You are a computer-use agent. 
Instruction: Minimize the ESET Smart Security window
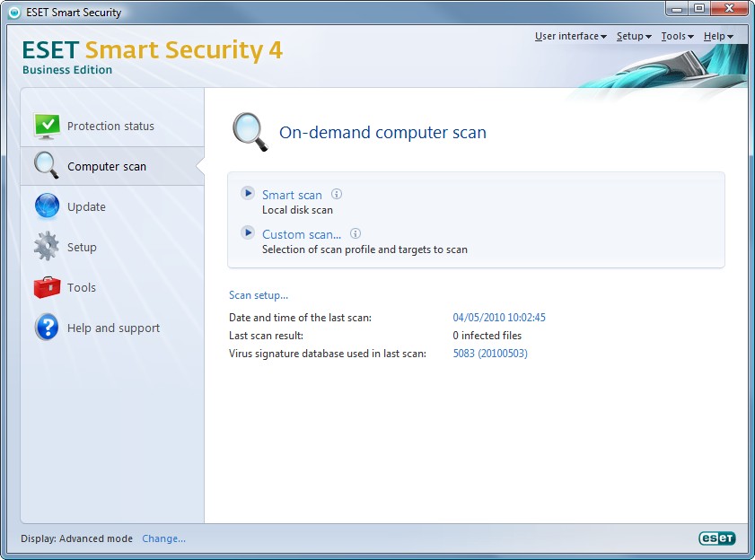678,9
